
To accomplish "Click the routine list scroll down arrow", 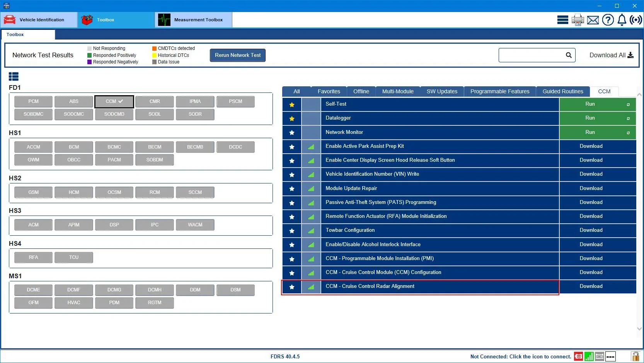I will [x=639, y=329].
